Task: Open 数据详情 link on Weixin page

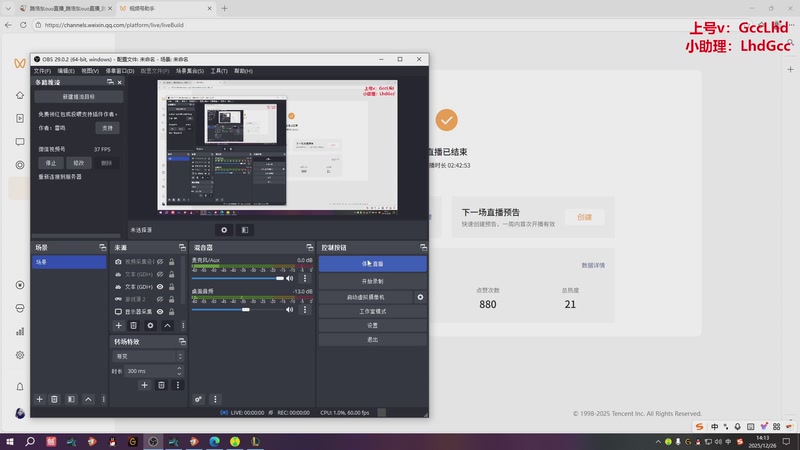Action: 593,265
